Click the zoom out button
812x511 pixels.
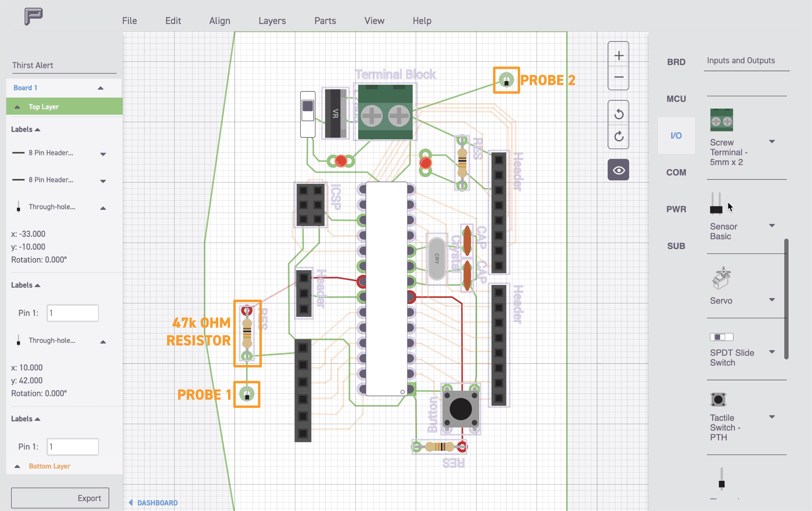coord(618,77)
